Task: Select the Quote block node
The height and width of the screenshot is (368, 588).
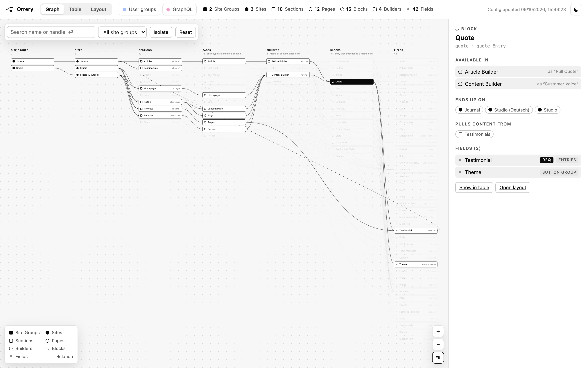Action: click(x=352, y=82)
